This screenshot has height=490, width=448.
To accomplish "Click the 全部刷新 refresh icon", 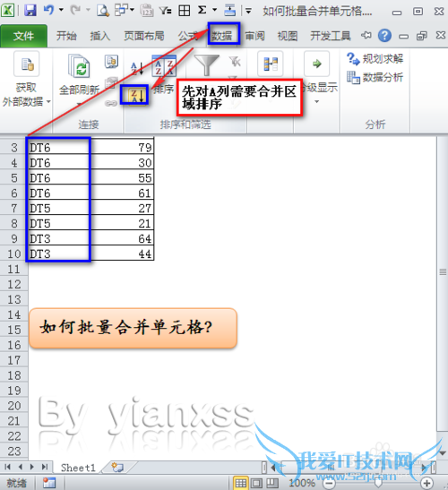I will pos(80,65).
